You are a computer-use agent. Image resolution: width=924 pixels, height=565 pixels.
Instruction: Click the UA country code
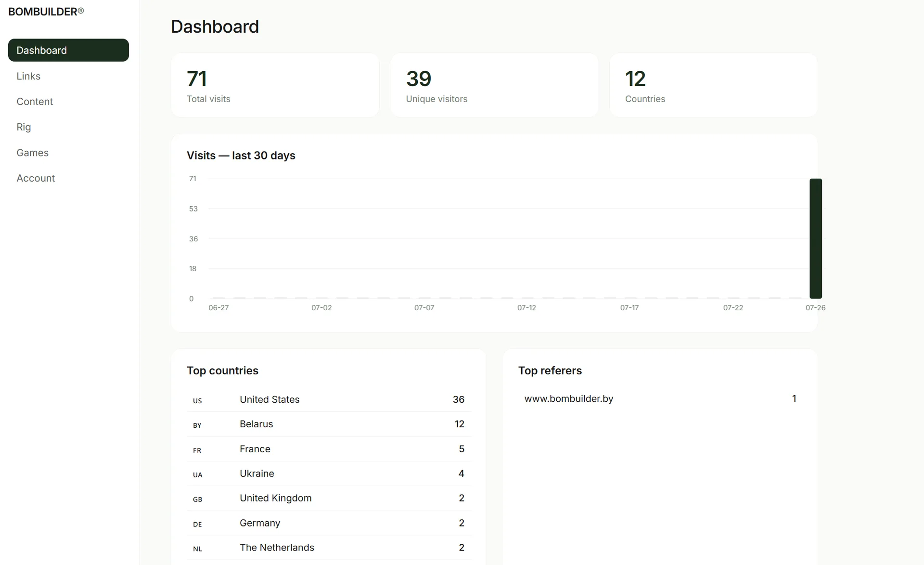pos(197,475)
